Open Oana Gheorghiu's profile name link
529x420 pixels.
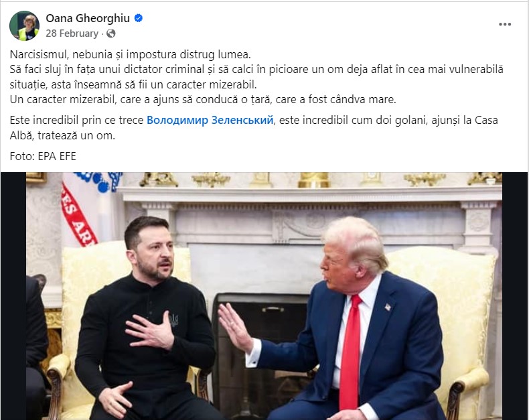88,18
